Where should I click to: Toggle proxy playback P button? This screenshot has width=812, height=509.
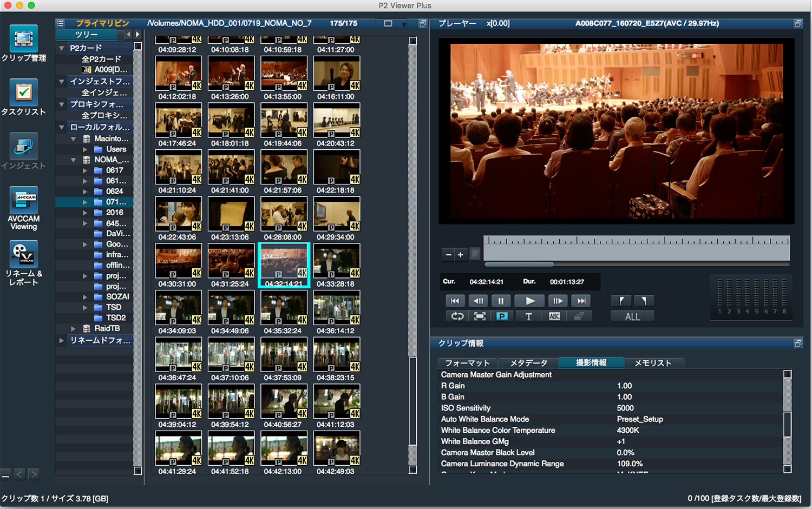point(502,316)
